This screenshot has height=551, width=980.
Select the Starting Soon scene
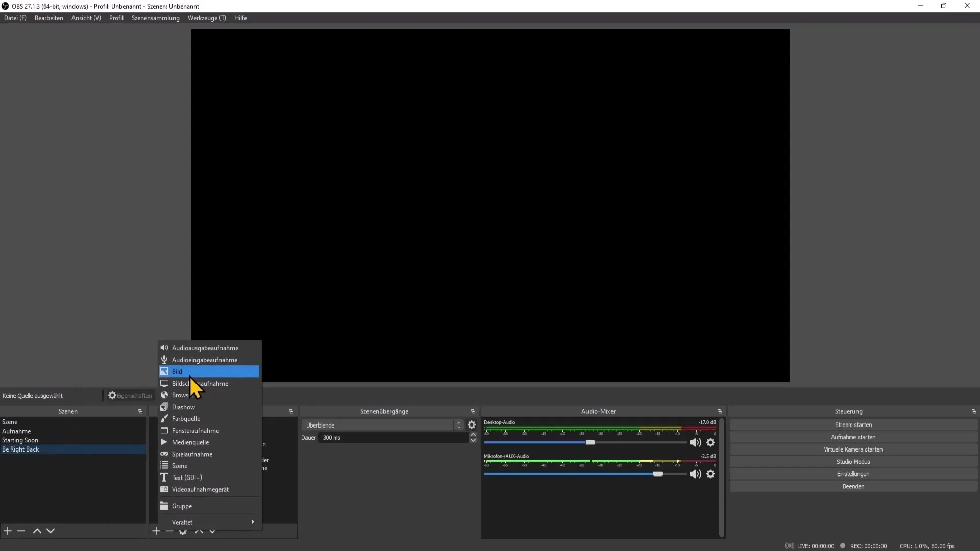pos(73,440)
